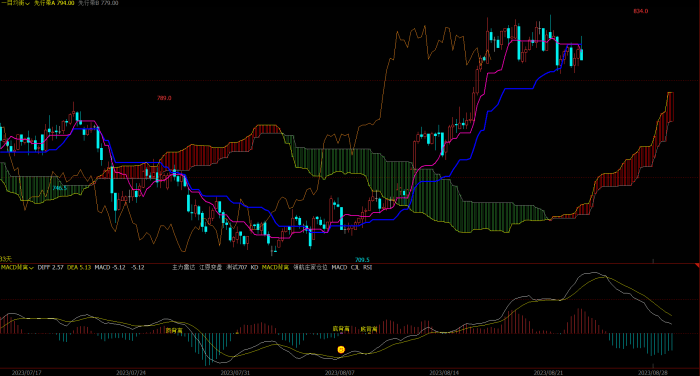The height and width of the screenshot is (376, 700).
Task: Select the 2023/07/24 date marker
Action: [131, 372]
